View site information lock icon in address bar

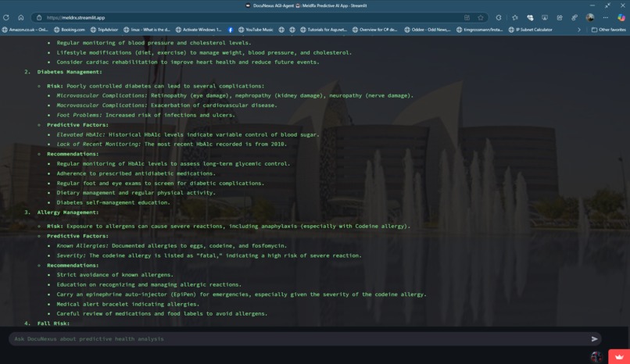tap(39, 18)
